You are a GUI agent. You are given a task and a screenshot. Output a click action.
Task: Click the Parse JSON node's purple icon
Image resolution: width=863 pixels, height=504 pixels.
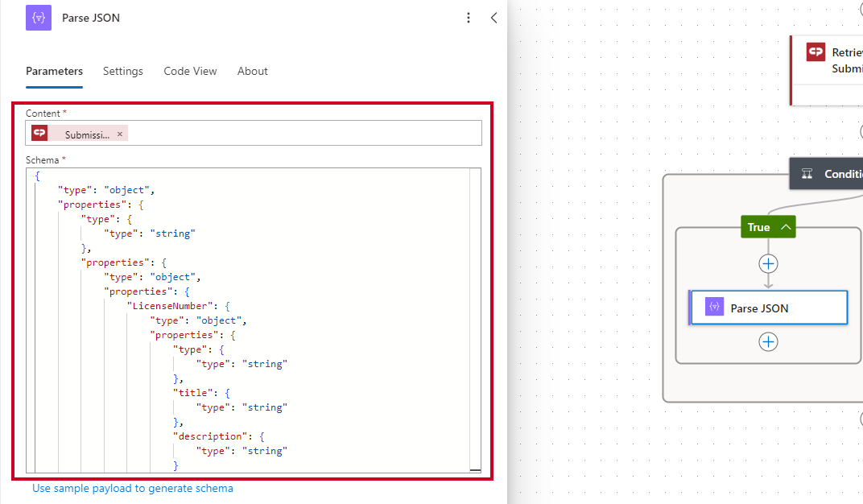[x=714, y=308]
